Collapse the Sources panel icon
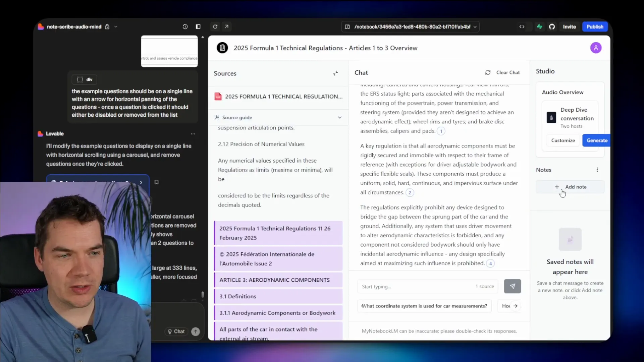 (335, 73)
